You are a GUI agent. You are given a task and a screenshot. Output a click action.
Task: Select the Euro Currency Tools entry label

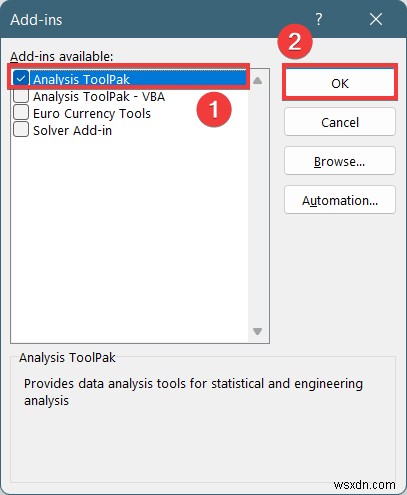tap(92, 114)
